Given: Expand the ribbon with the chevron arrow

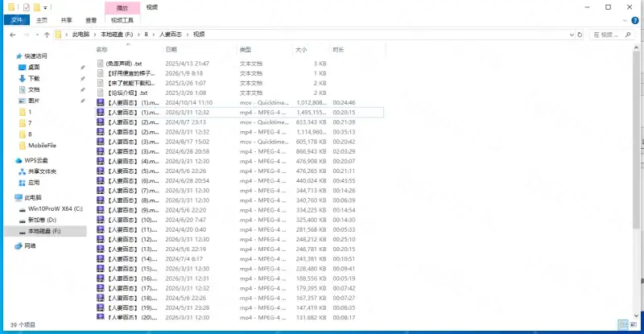Looking at the screenshot, I should coord(626,20).
